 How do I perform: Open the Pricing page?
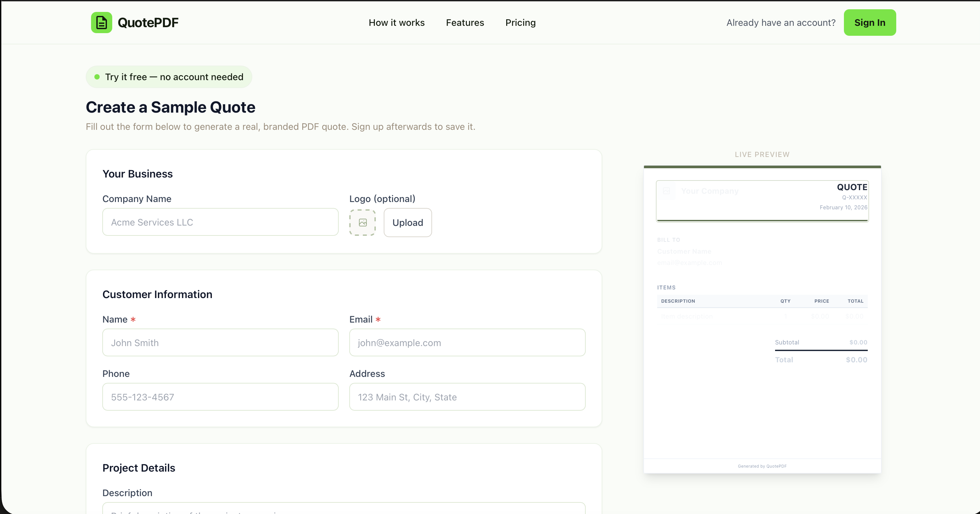click(x=520, y=23)
